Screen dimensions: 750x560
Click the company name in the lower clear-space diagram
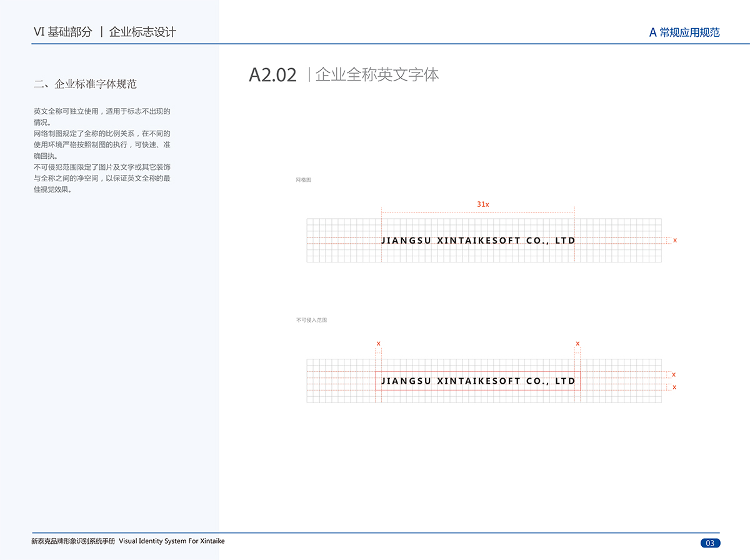tap(478, 381)
